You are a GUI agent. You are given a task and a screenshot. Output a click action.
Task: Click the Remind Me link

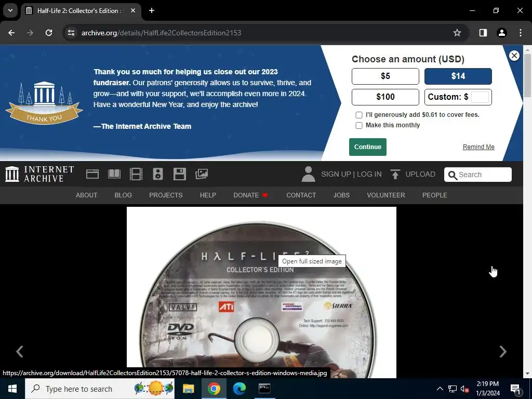click(x=478, y=147)
